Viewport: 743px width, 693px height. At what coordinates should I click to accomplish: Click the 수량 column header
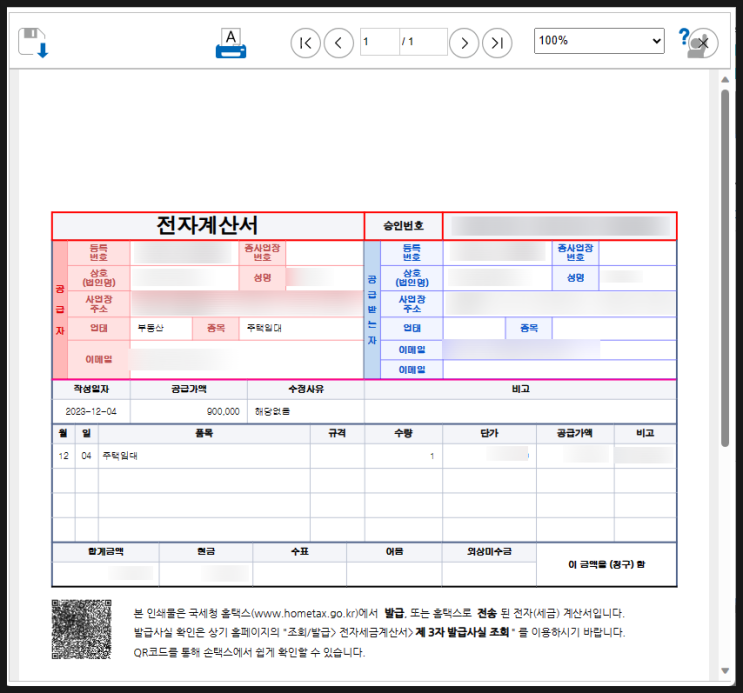pos(403,433)
